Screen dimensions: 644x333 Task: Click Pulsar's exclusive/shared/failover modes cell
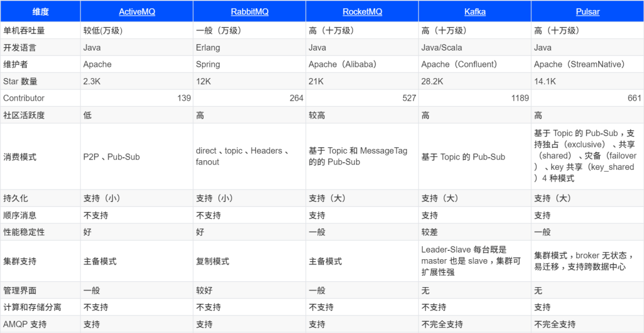(588, 157)
